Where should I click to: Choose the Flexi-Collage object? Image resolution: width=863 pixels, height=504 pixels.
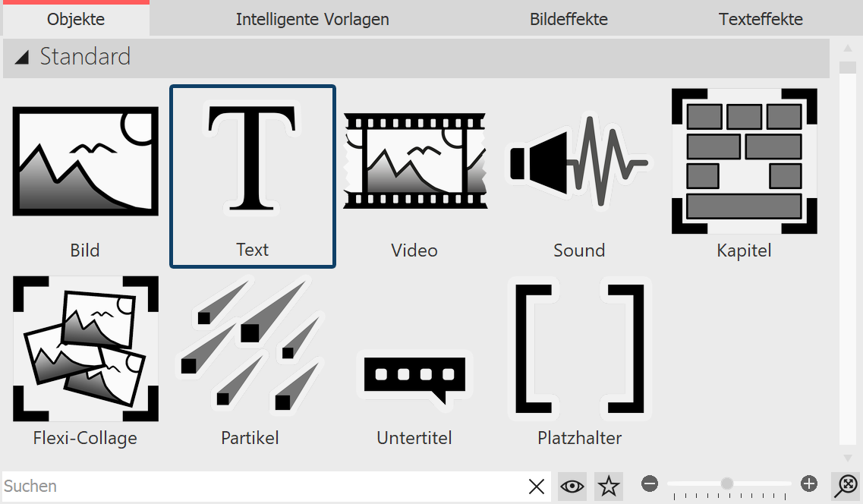click(x=85, y=349)
